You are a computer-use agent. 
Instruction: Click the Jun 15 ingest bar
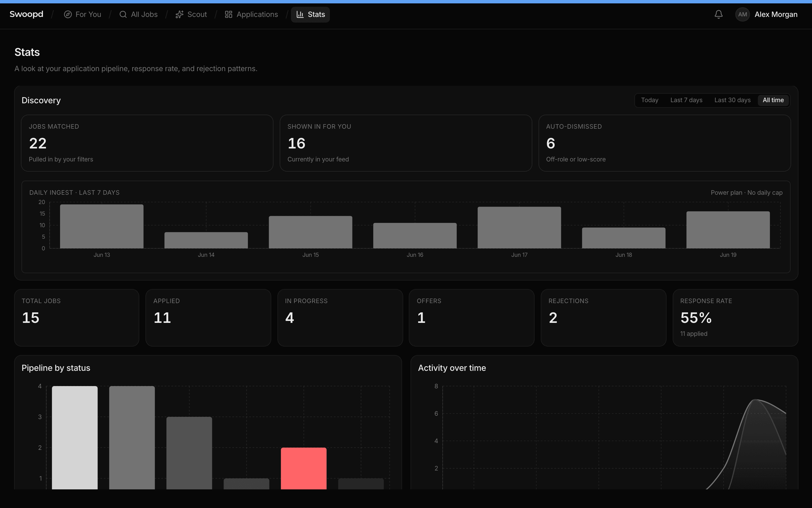310,232
